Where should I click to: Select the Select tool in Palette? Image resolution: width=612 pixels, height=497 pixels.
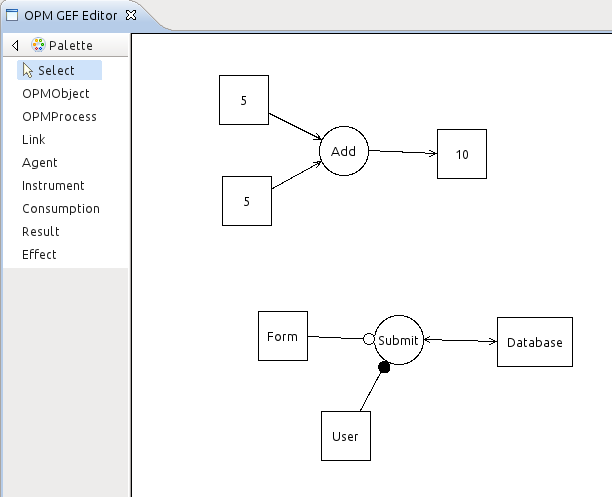pos(59,70)
